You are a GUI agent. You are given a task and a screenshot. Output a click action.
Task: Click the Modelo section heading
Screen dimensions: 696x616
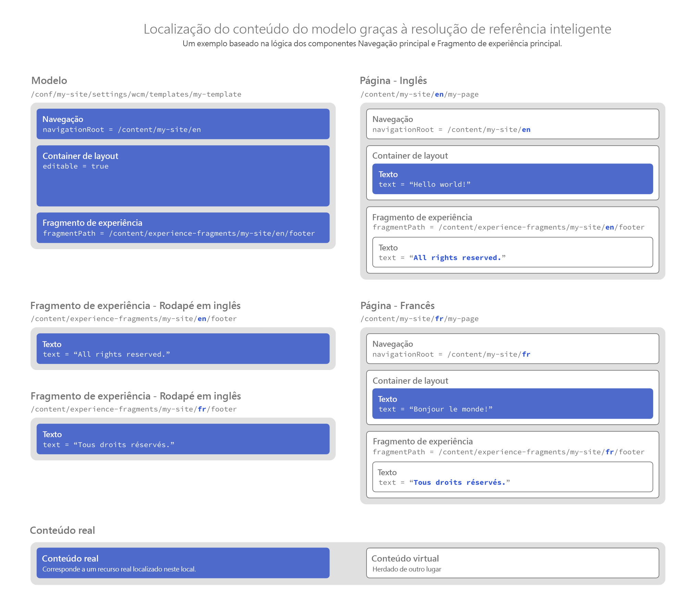[49, 81]
